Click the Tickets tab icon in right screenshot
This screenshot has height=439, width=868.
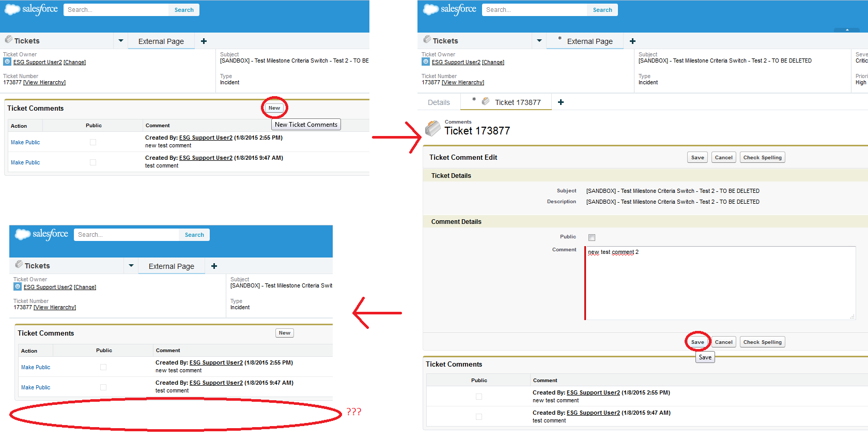tap(427, 39)
